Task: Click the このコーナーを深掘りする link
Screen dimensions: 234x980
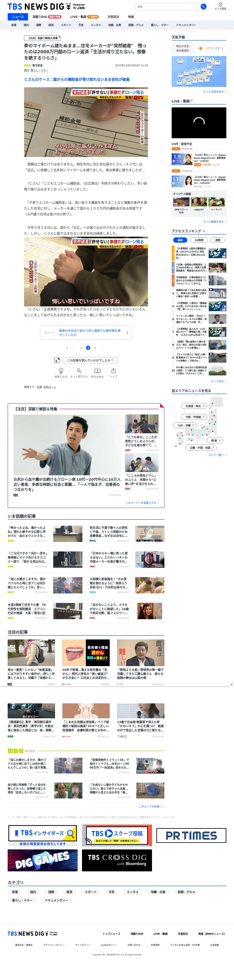Action: point(142,503)
